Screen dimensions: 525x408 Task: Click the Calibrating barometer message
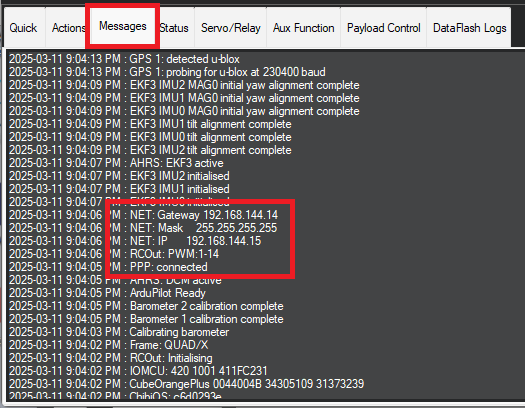(x=119, y=332)
